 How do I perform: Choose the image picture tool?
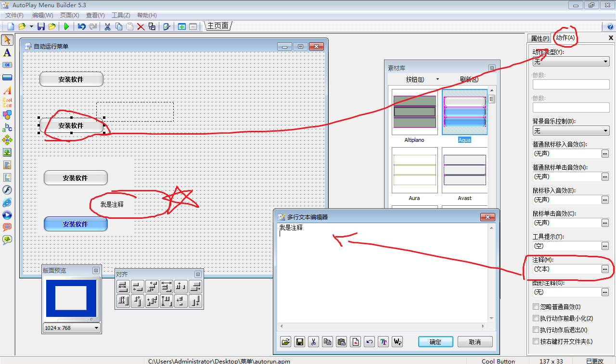[x=7, y=152]
